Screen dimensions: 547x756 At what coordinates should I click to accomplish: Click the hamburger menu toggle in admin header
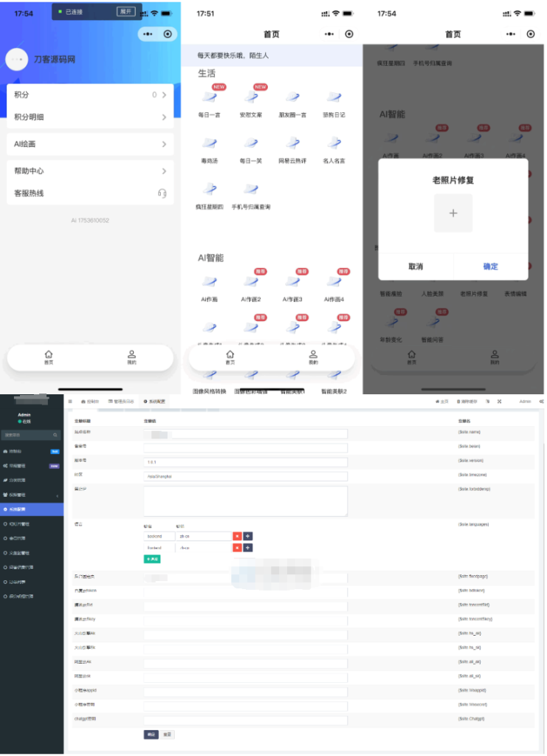[70, 401]
